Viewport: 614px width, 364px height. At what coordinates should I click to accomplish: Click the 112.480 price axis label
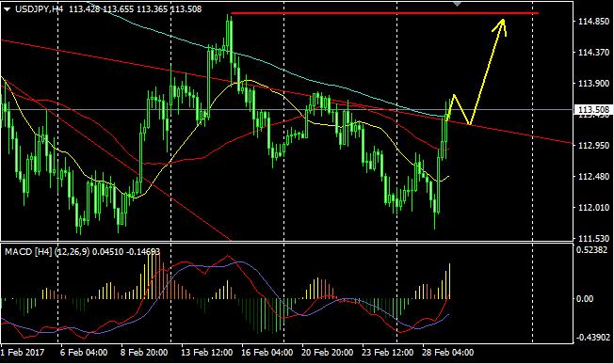pos(593,177)
